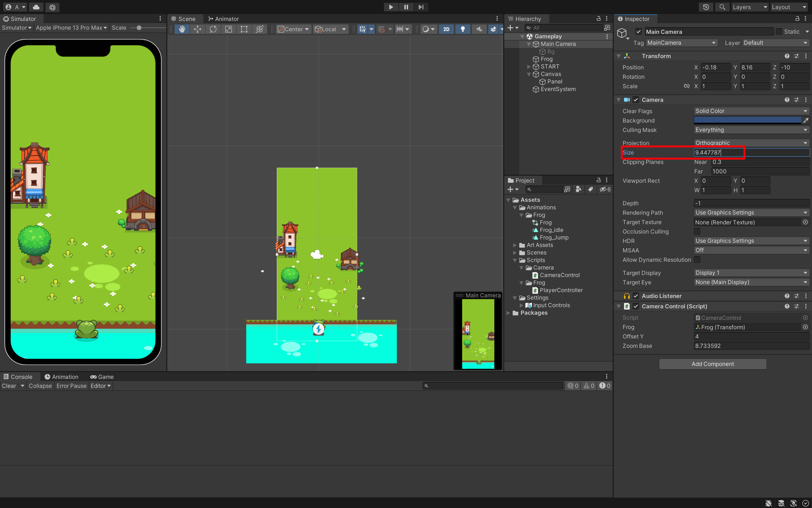The width and height of the screenshot is (812, 508).
Task: Select the combined Transform tool
Action: [259, 29]
